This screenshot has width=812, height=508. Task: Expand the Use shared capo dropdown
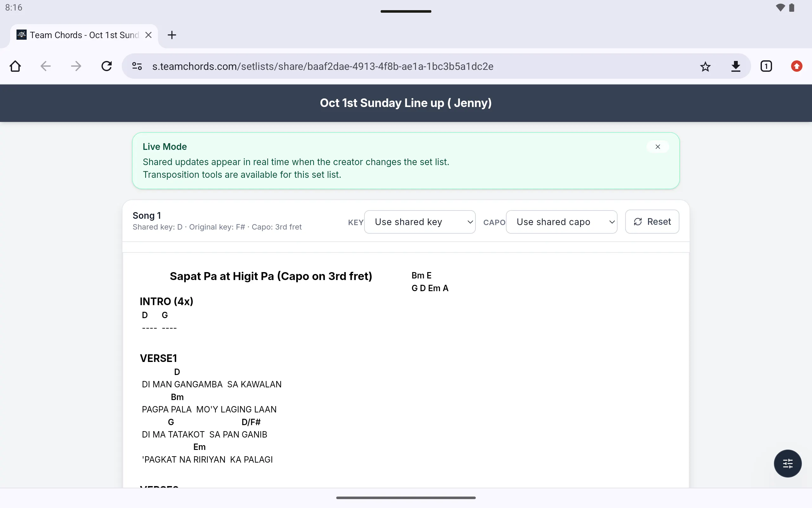point(561,222)
